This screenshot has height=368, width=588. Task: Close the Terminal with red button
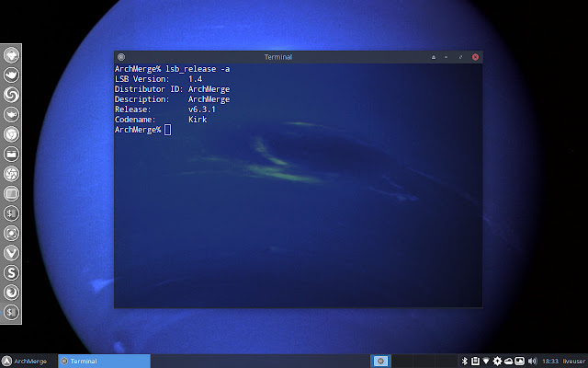[x=475, y=57]
